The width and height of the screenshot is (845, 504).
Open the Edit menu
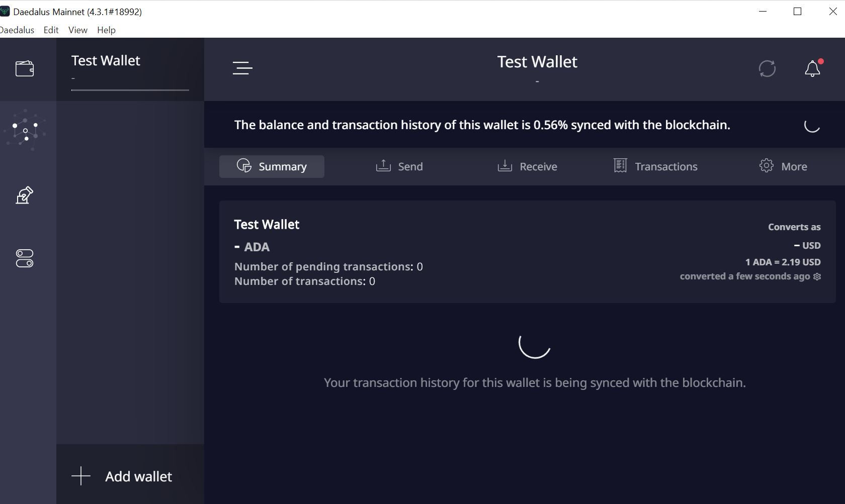[51, 30]
